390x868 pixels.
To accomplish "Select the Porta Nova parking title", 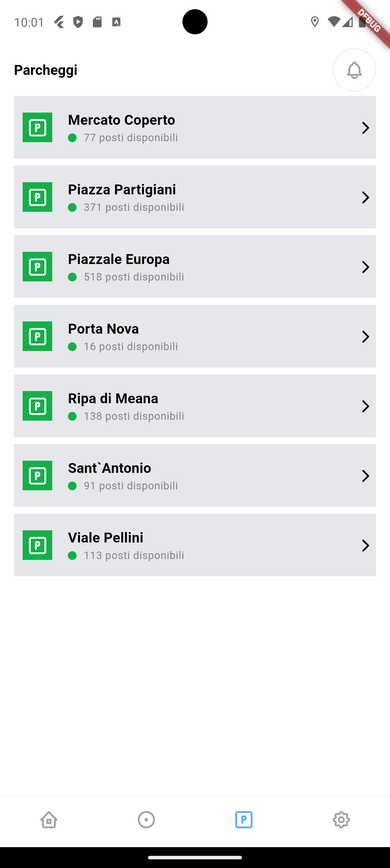I will tap(103, 329).
